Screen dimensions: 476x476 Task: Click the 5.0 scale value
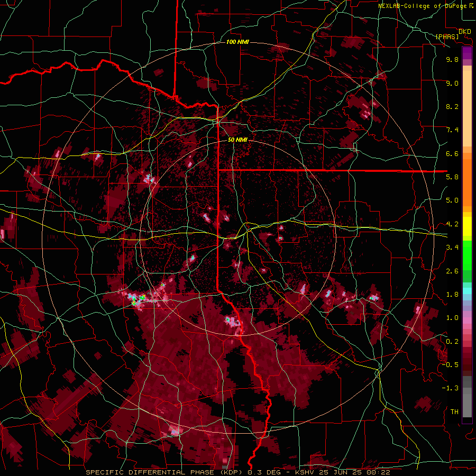(452, 200)
